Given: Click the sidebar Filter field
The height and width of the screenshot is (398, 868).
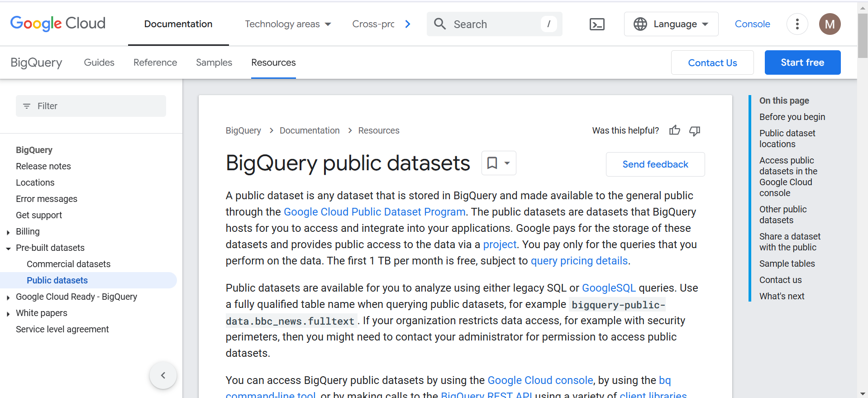Looking at the screenshot, I should [x=91, y=106].
